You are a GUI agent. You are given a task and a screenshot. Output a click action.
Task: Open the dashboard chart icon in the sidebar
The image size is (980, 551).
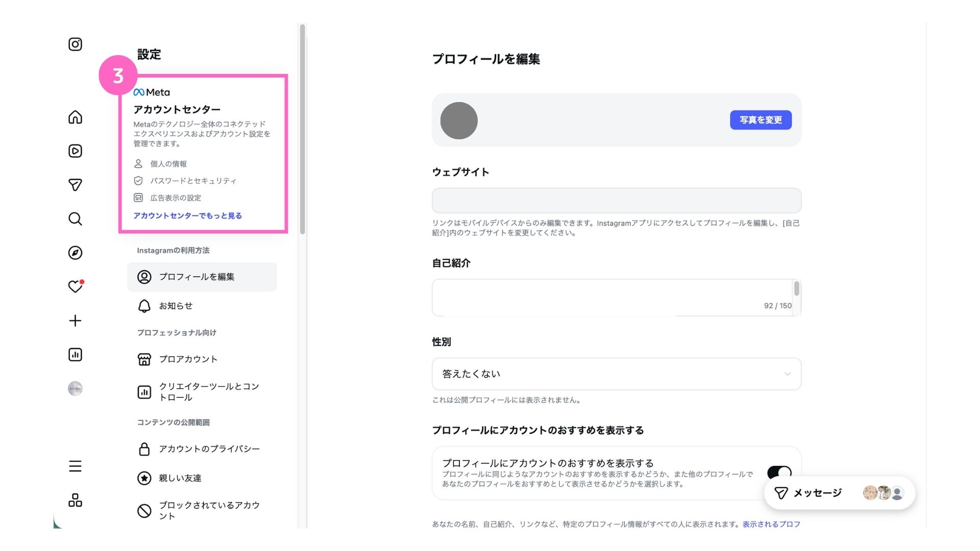[75, 355]
